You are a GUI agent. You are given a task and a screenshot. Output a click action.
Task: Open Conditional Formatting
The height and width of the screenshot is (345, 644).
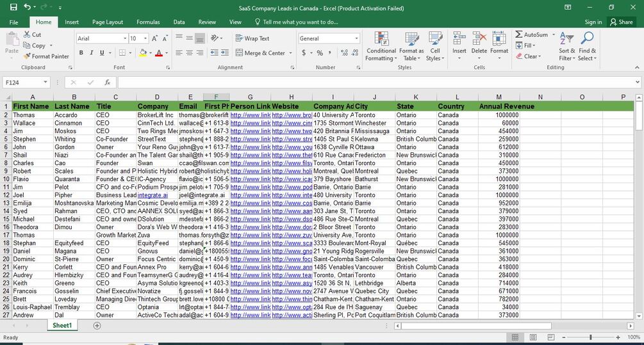[381, 46]
